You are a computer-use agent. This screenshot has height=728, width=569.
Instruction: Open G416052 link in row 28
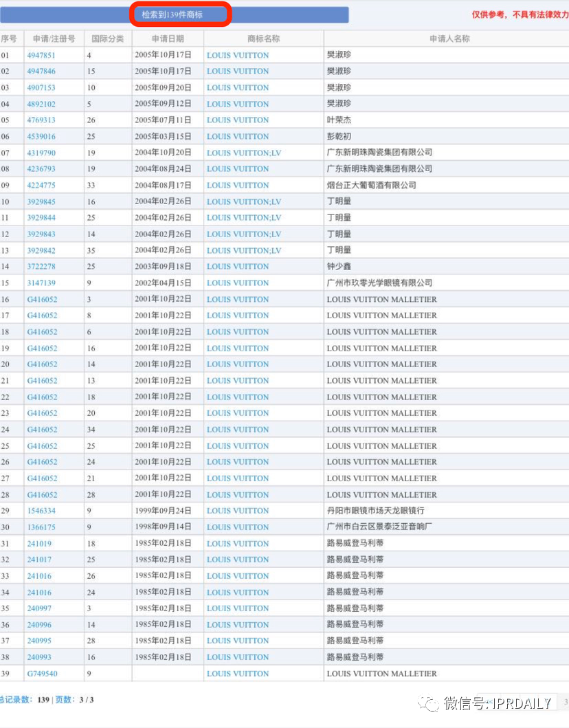tap(42, 495)
